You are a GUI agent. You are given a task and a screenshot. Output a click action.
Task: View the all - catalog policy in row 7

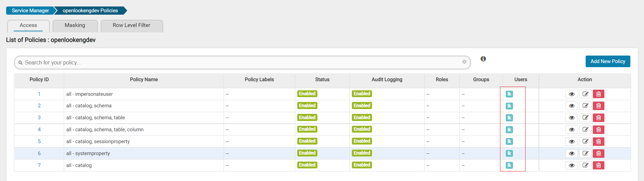572,165
